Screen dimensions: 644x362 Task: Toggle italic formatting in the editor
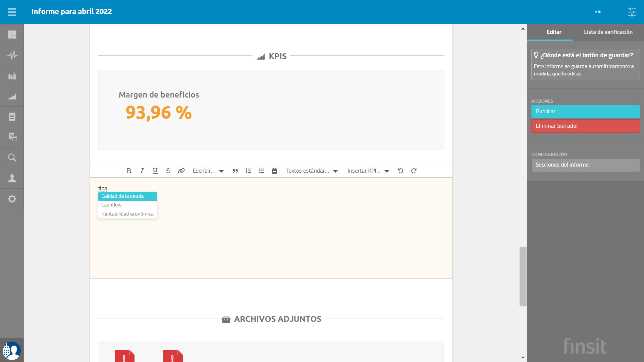tap(142, 171)
